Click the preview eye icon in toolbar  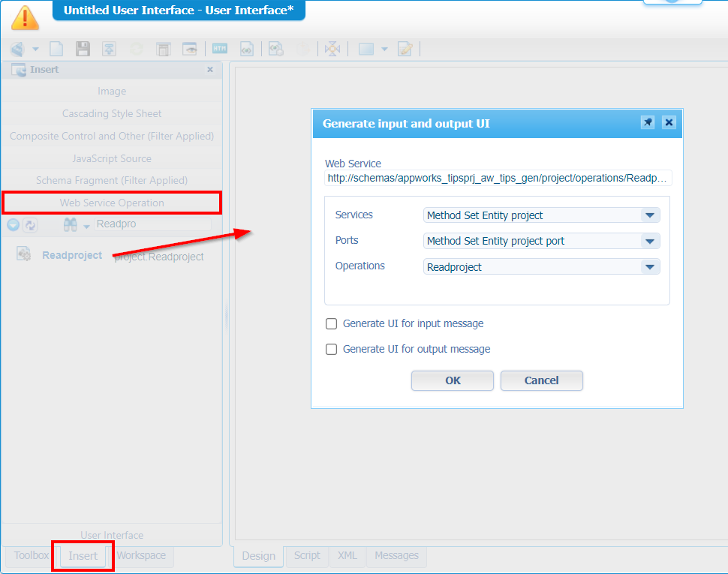(x=190, y=50)
